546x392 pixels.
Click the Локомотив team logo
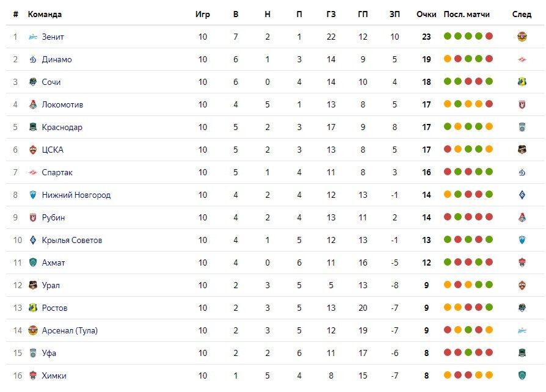pos(33,104)
